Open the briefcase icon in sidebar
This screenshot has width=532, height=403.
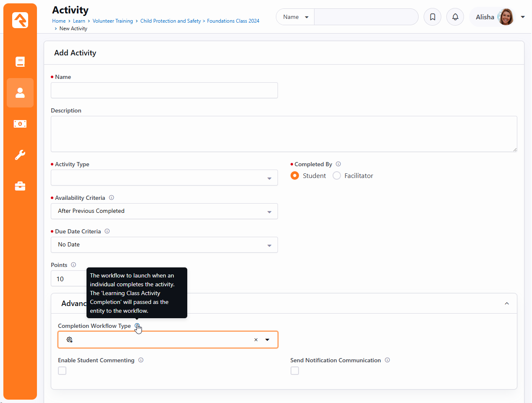[x=20, y=186]
